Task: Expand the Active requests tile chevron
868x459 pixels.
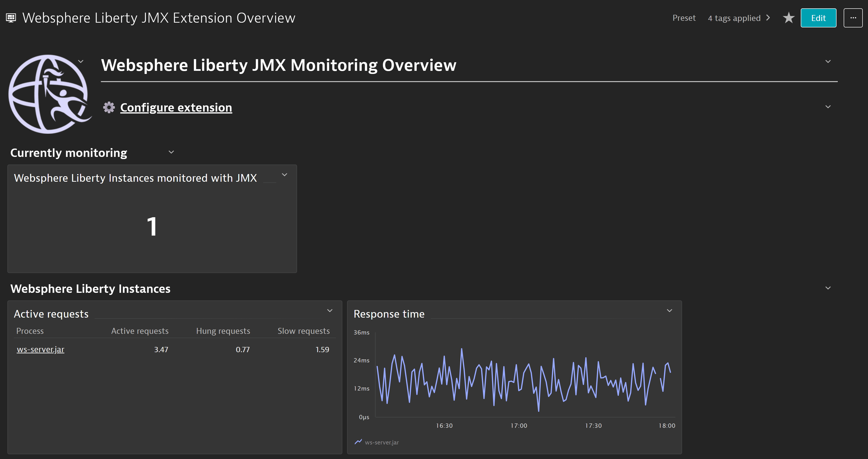Action: 330,311
